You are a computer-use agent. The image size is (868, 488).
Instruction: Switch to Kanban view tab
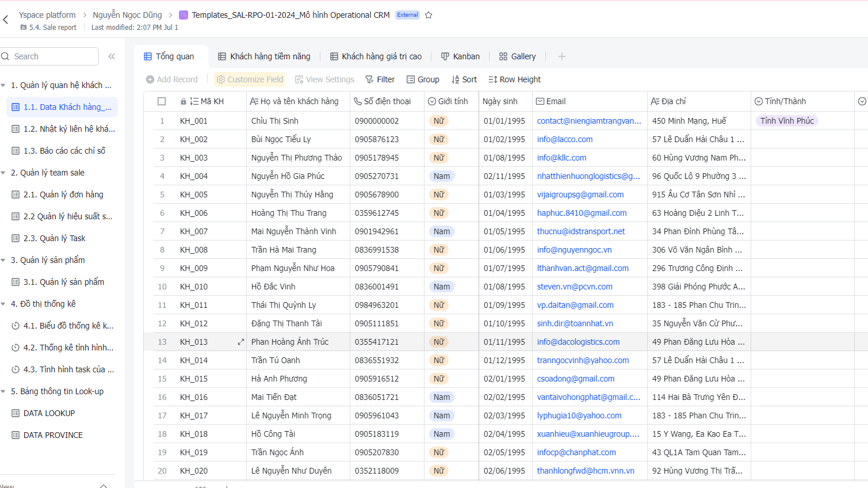click(x=461, y=56)
